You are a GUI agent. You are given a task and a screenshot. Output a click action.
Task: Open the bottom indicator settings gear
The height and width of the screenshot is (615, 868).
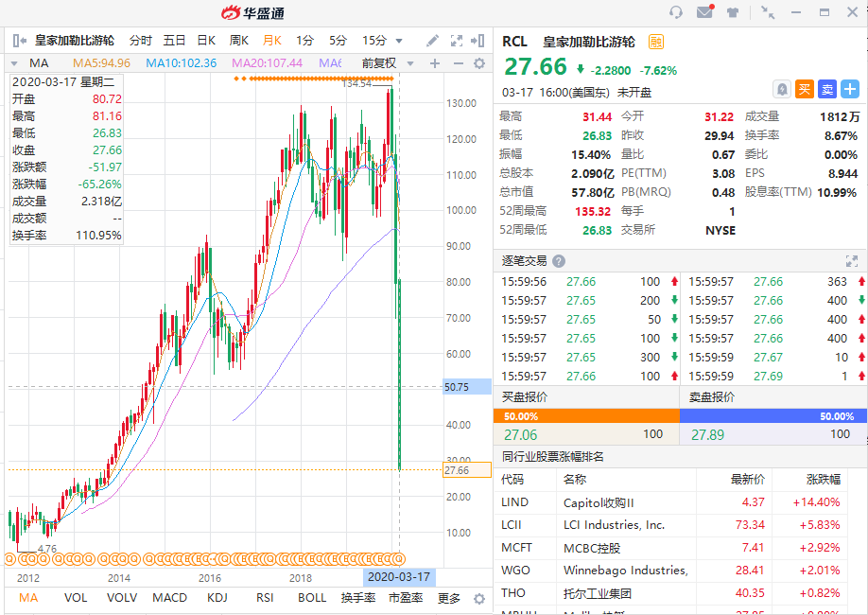[x=479, y=598]
